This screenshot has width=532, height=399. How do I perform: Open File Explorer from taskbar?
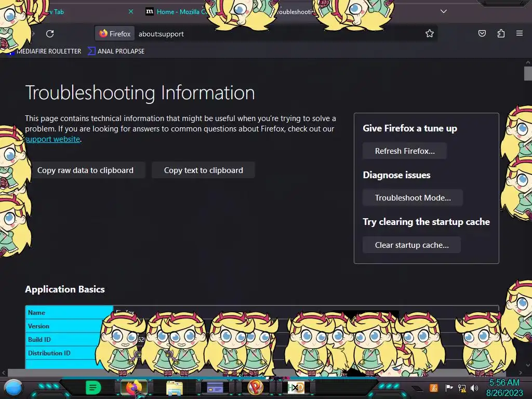pos(175,388)
